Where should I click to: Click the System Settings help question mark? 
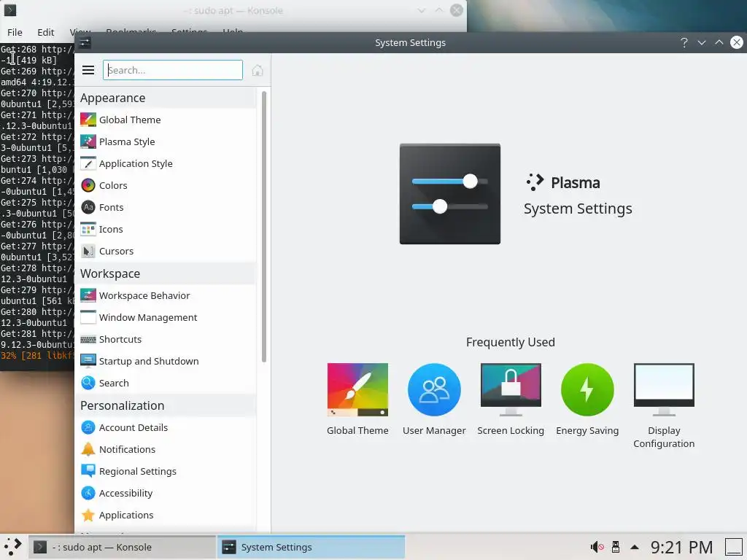click(x=684, y=42)
